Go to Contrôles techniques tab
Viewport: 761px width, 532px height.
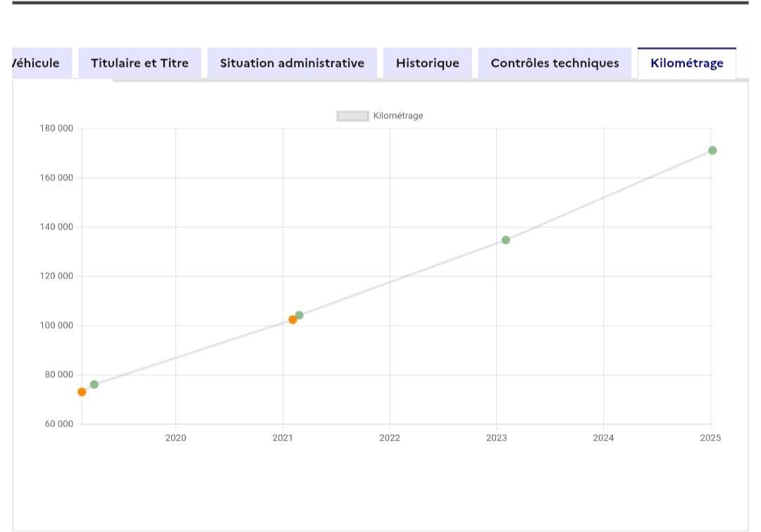[555, 63]
